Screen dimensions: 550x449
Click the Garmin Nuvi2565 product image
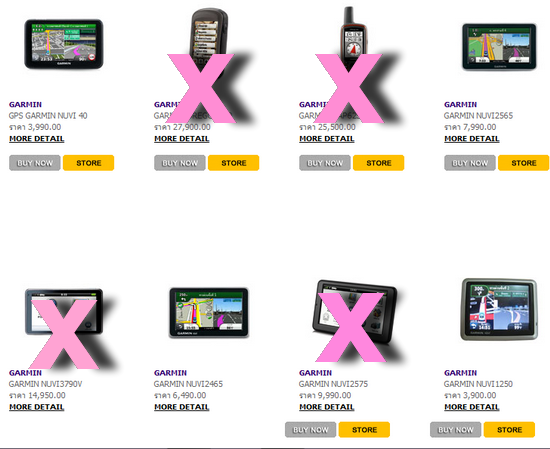click(499, 46)
